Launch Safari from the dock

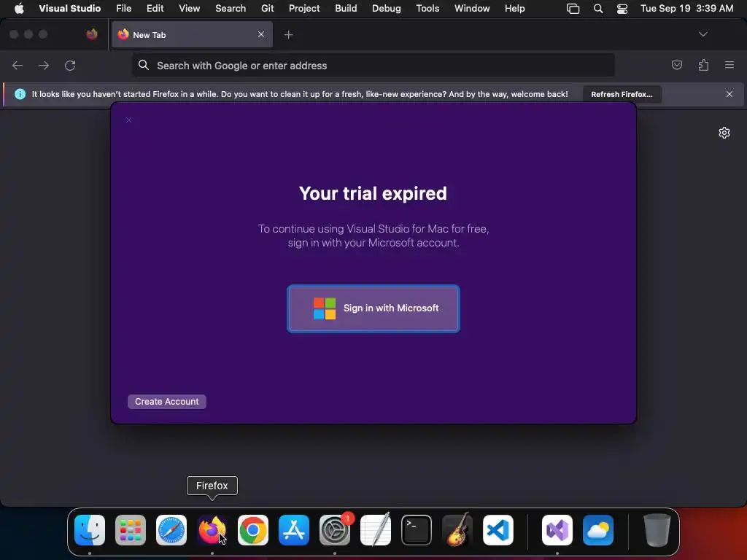tap(171, 530)
